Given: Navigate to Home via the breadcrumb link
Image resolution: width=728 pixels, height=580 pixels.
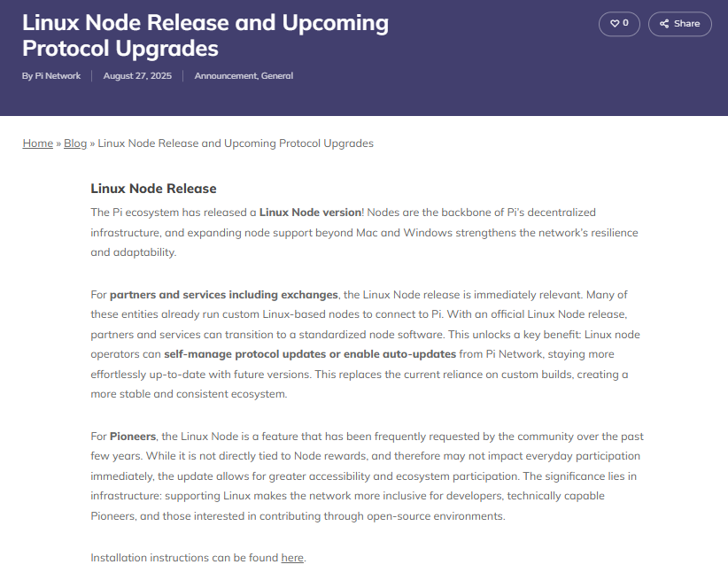Looking at the screenshot, I should click(x=37, y=143).
